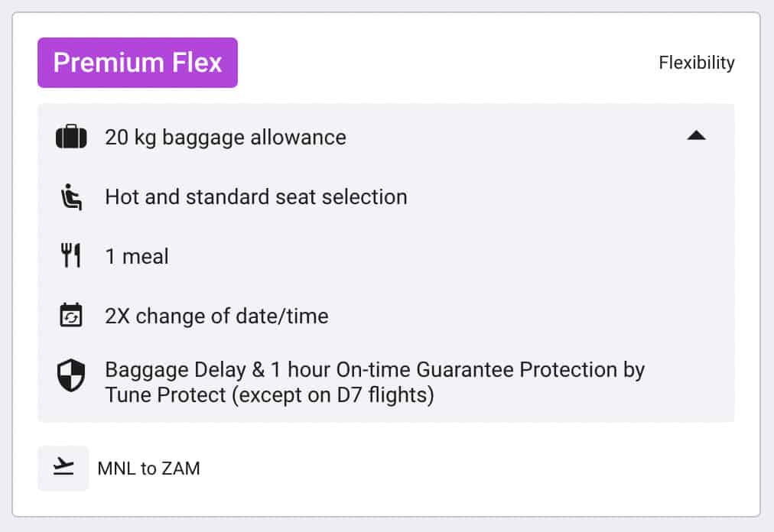This screenshot has height=532, width=774.
Task: Click the 1 meal benefit text
Action: (137, 256)
